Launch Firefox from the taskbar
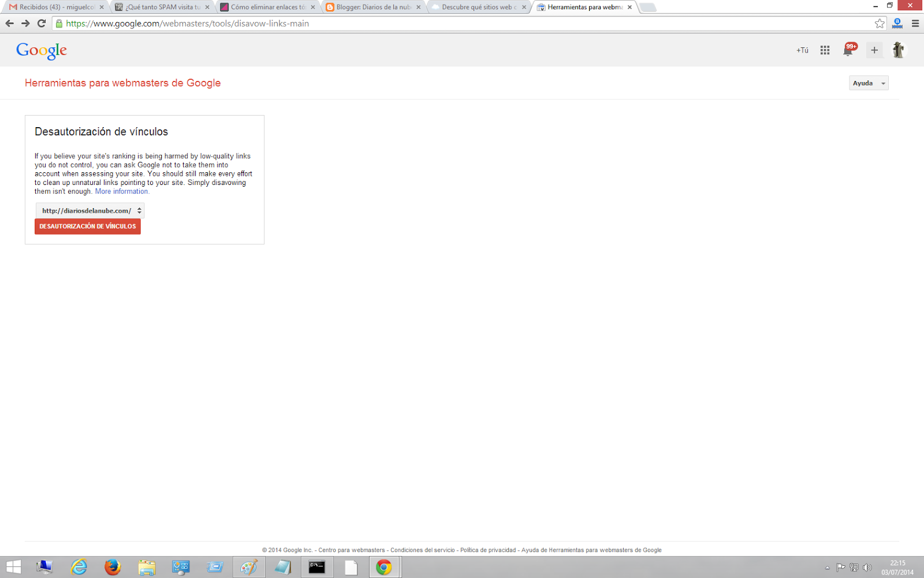924x578 pixels. [113, 568]
